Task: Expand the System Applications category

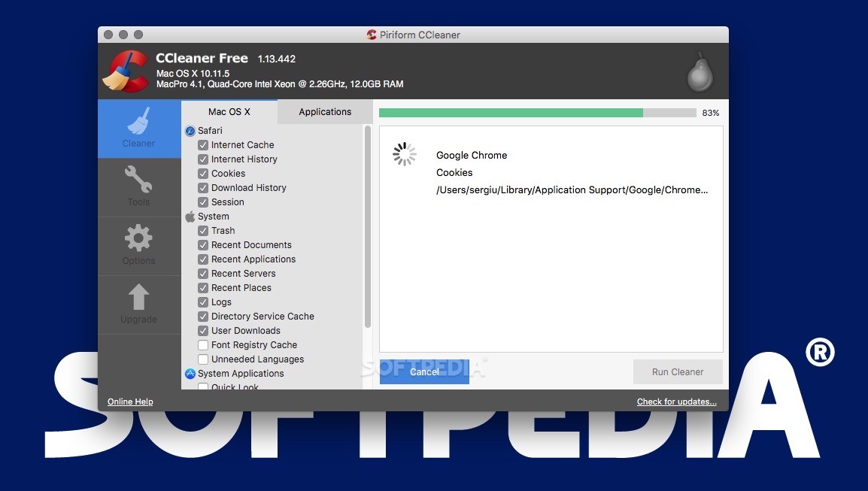Action: 190,373
